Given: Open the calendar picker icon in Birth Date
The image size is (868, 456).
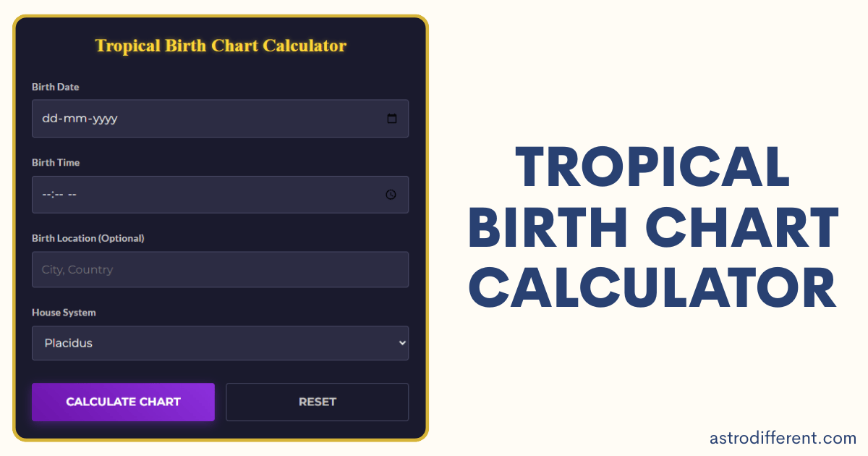Looking at the screenshot, I should click(391, 119).
